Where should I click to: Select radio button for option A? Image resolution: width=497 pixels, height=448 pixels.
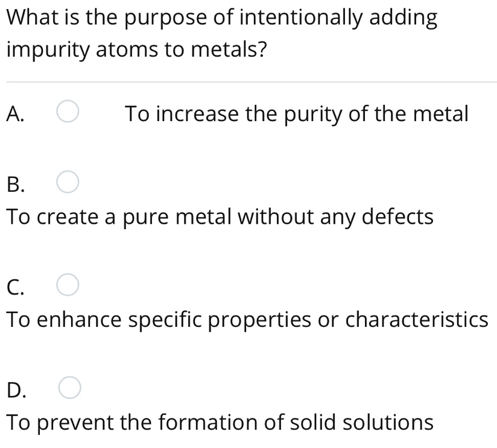pyautogui.click(x=68, y=111)
